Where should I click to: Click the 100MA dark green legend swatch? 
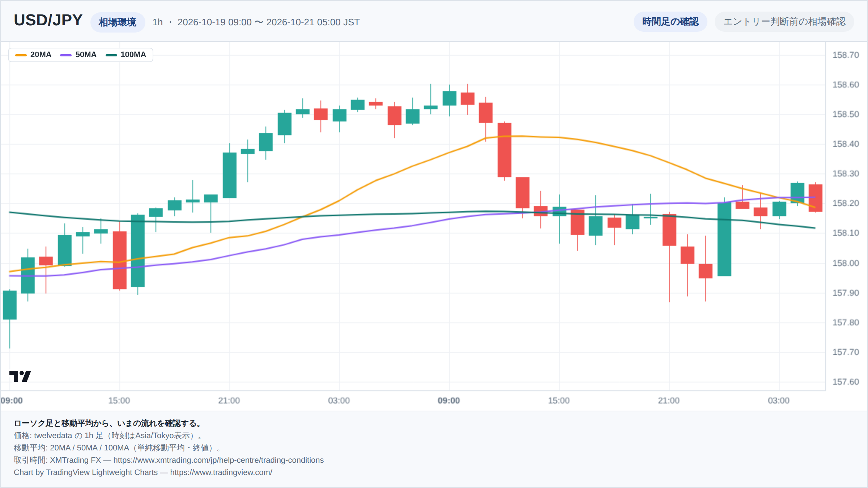click(x=111, y=55)
